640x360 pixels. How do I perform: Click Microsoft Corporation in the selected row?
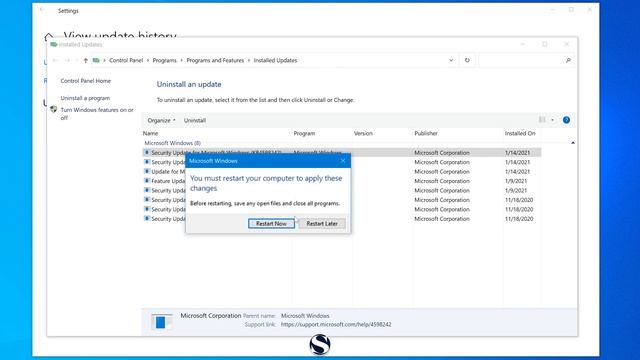[442, 153]
